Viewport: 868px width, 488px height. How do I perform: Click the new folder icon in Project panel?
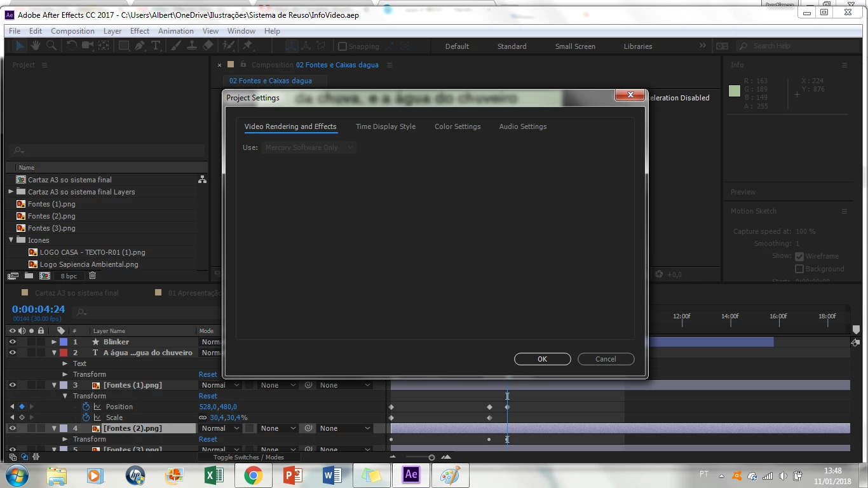(29, 276)
